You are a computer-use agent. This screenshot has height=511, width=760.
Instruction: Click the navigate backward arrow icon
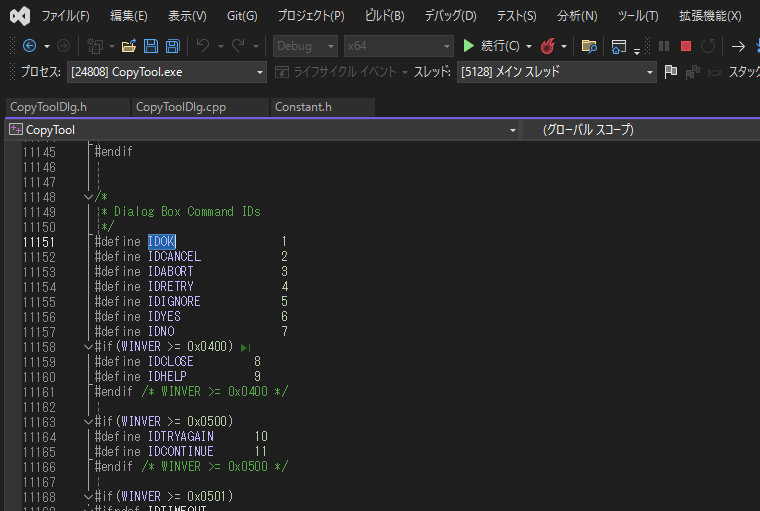29,46
